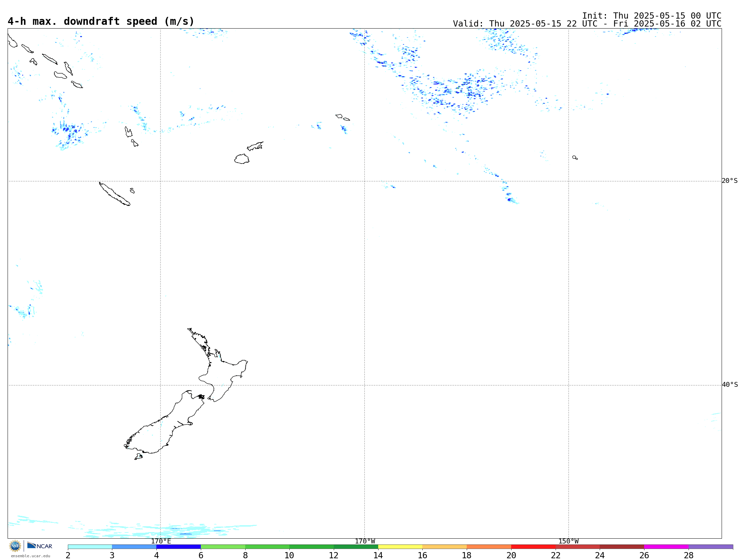Click the 'Valid: Thu 2025-05-15 22 UTC' line
This screenshot has height=560, width=744.
[x=587, y=24]
